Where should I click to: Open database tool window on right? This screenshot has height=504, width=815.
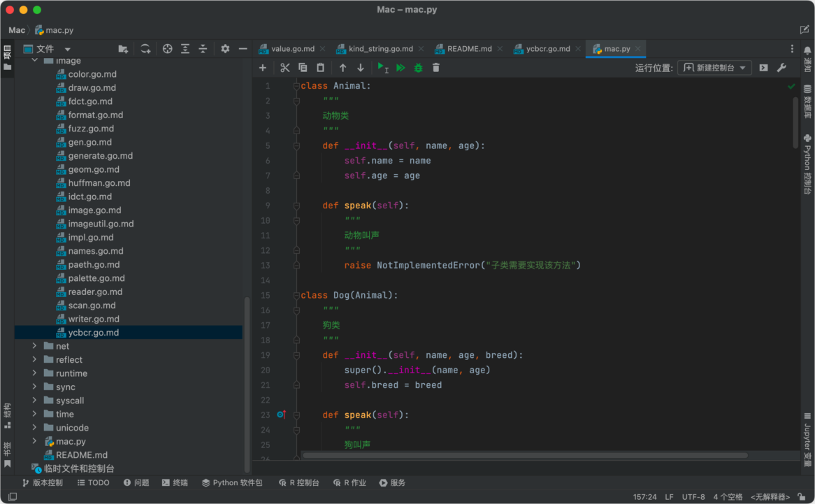pos(807,101)
